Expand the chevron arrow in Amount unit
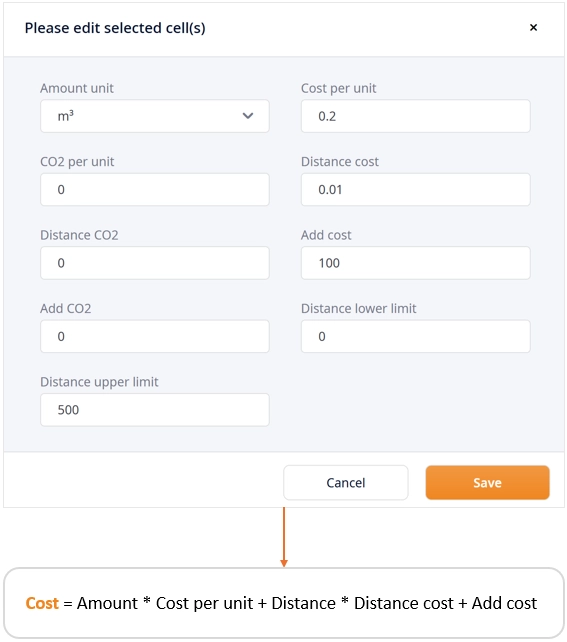Viewport: 567px width, 642px height. (248, 116)
